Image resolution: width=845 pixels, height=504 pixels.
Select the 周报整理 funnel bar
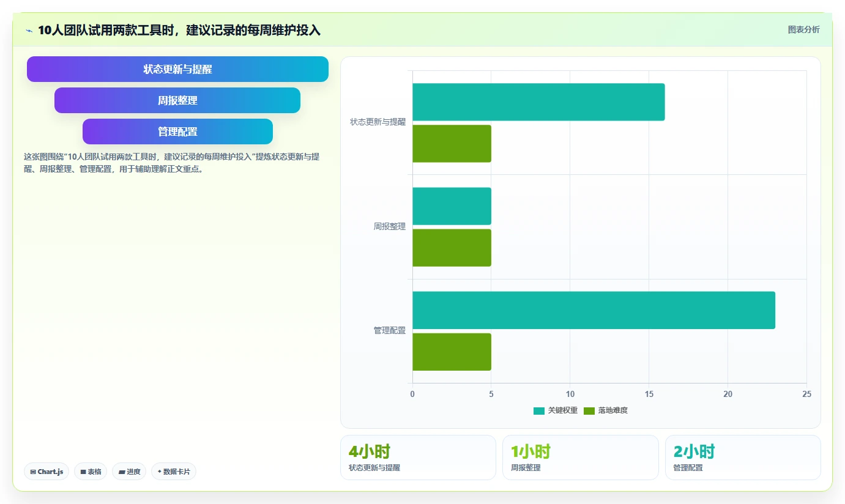click(177, 100)
